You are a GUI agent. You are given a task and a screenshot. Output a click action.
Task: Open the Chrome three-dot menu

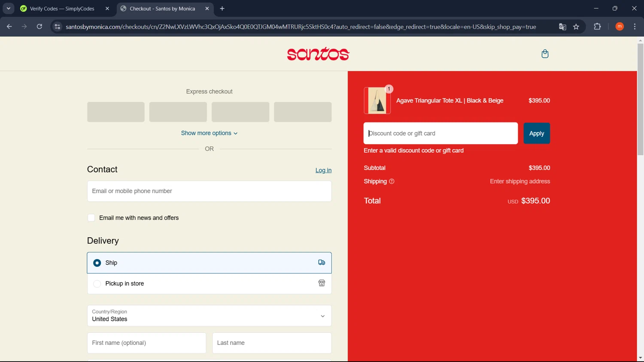pos(635,27)
